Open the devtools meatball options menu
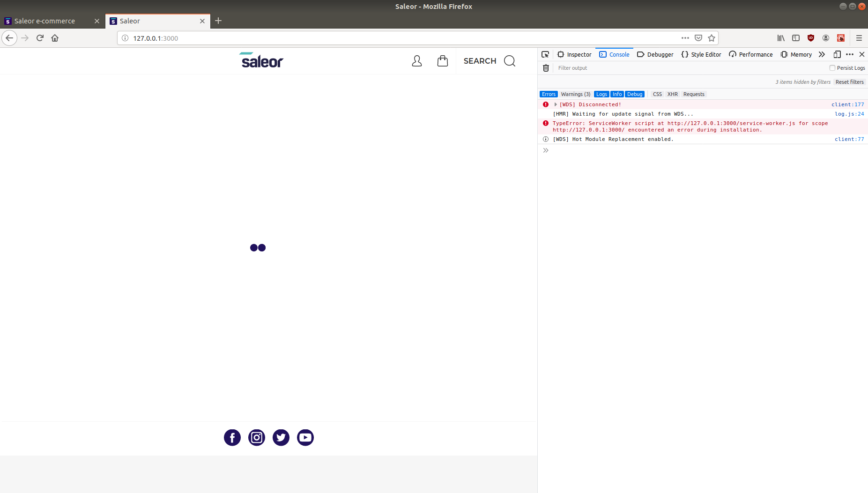The height and width of the screenshot is (493, 868). (850, 54)
